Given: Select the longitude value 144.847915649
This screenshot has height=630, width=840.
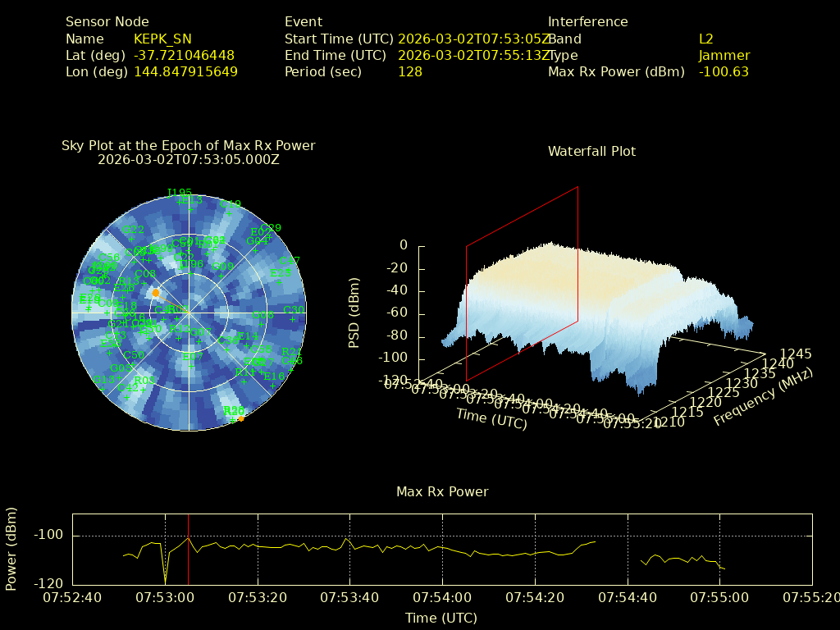Looking at the screenshot, I should [x=185, y=72].
